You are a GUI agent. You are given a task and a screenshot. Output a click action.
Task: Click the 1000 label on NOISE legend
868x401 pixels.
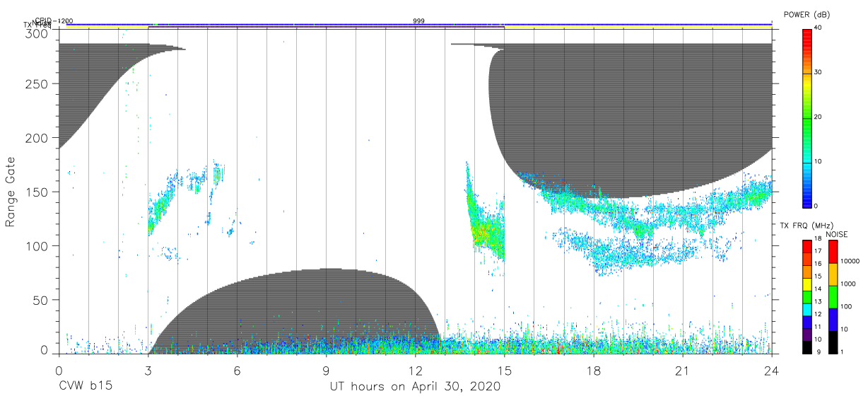(x=848, y=284)
